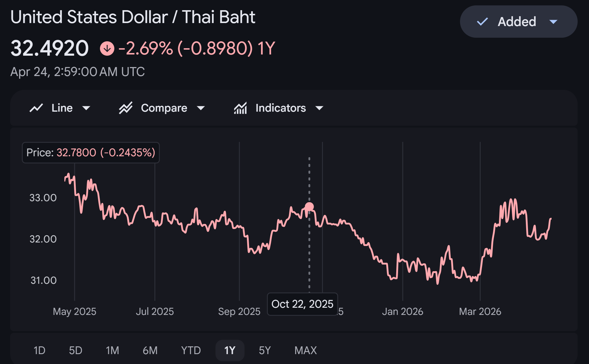Select the 1Y range tab

230,350
